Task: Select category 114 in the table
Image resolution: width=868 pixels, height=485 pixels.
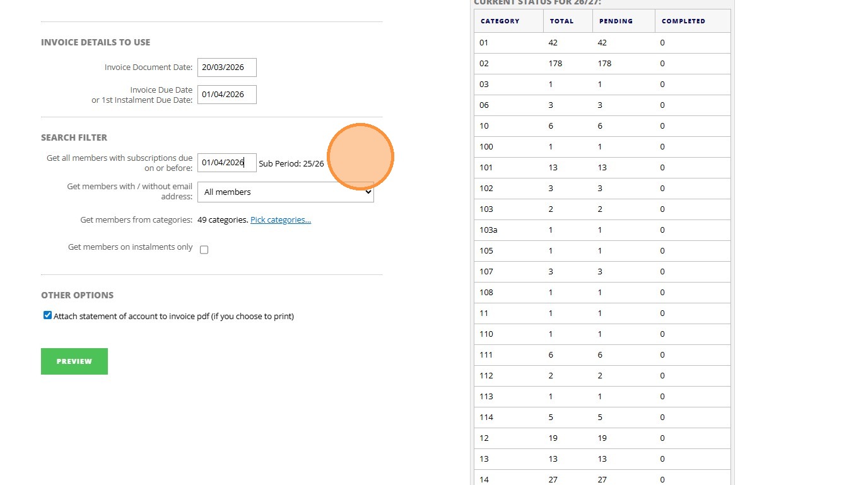Action: tap(486, 418)
